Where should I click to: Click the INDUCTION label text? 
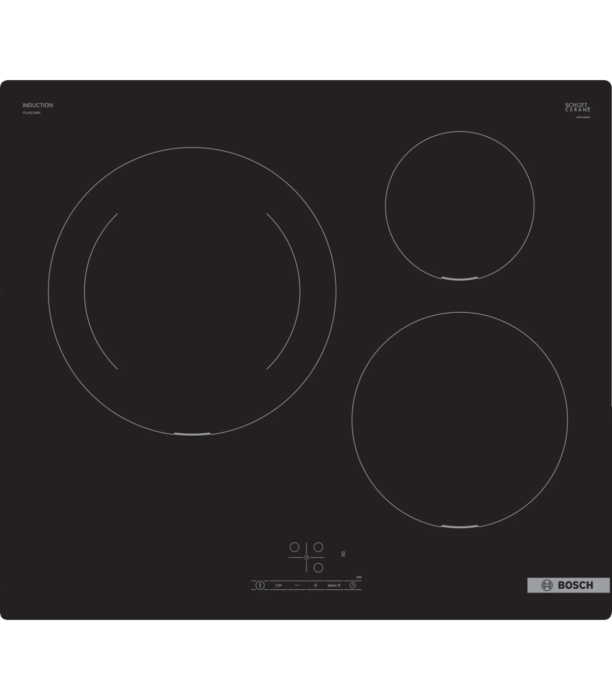(38, 105)
